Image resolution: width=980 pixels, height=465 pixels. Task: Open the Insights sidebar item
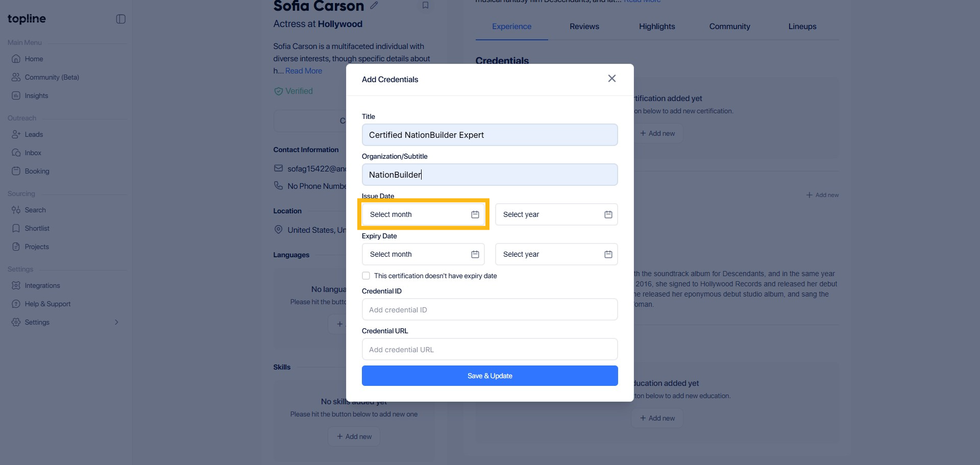click(x=36, y=95)
